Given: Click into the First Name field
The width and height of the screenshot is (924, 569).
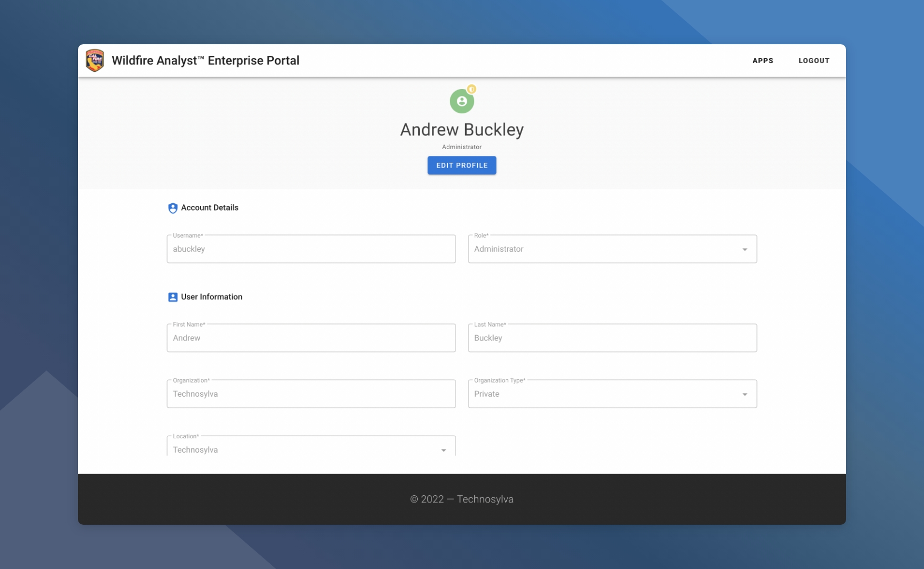Looking at the screenshot, I should click(x=311, y=338).
